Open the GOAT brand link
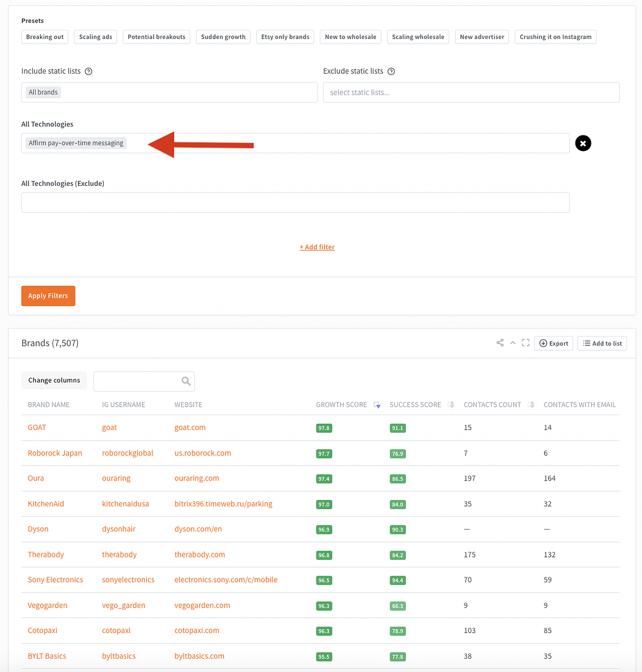 (x=37, y=428)
